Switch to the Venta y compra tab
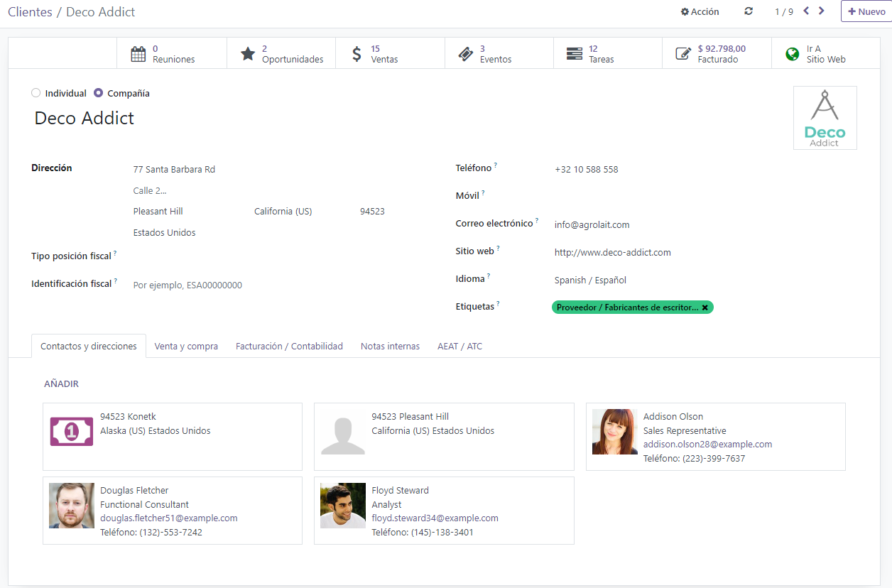892x588 pixels. [x=186, y=346]
